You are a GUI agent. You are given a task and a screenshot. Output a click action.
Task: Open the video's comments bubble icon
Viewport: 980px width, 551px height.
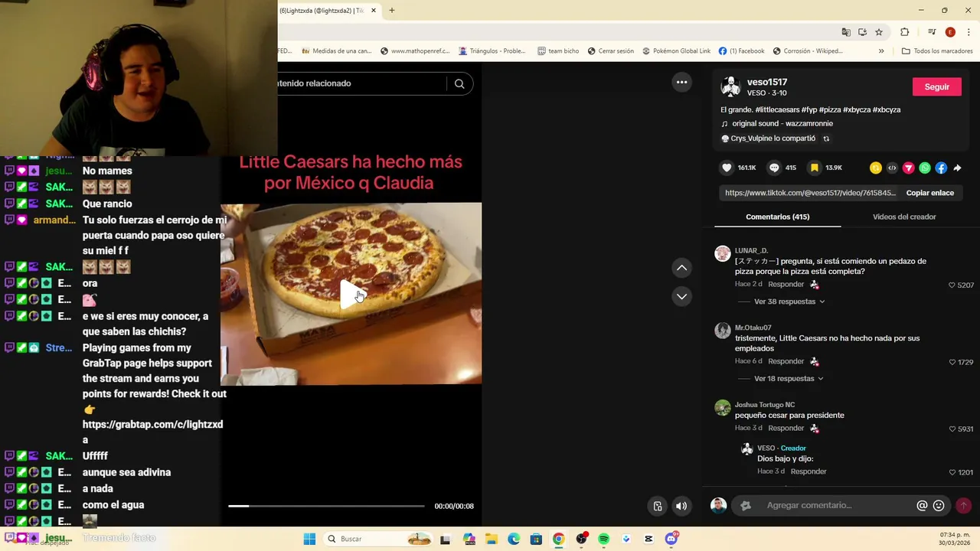(774, 168)
